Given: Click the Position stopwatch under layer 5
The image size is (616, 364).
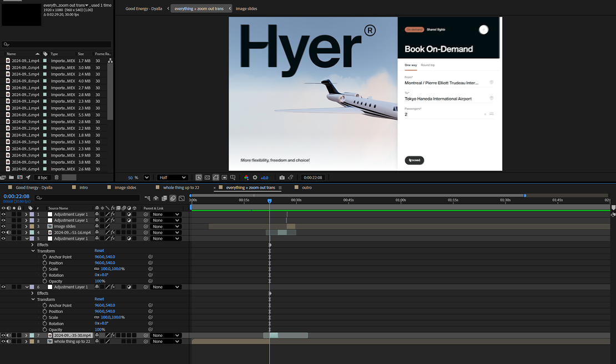Looking at the screenshot, I should click(44, 263).
